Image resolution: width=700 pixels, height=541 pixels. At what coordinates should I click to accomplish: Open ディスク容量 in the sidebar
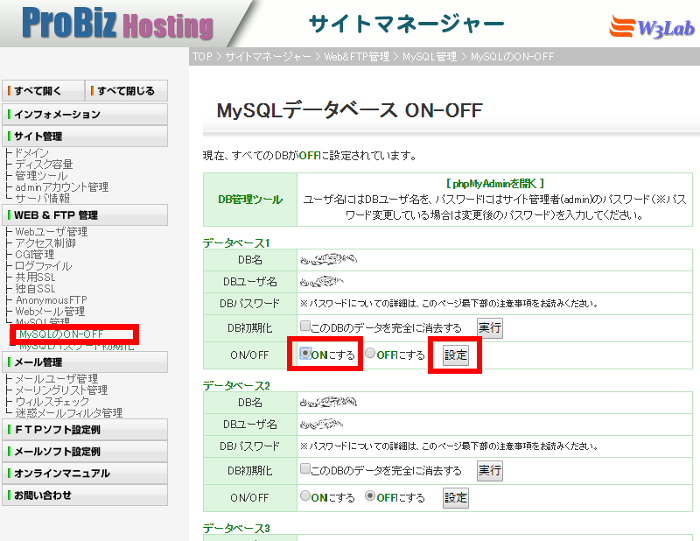[x=44, y=164]
